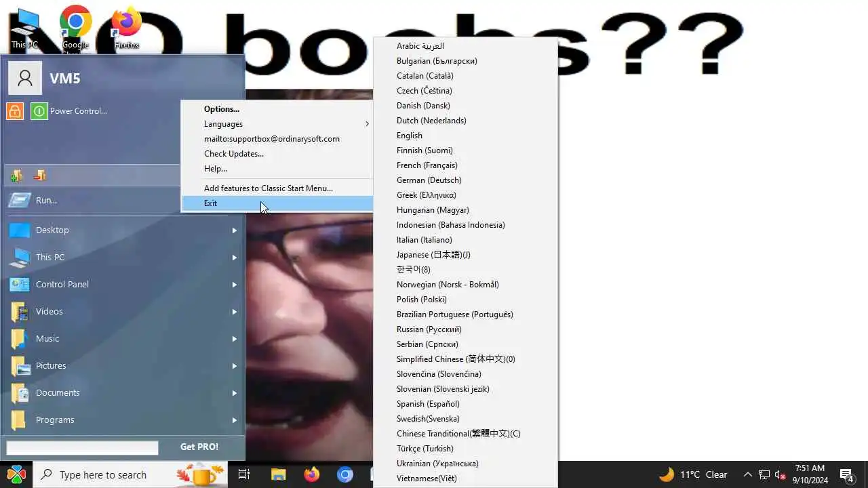Open the notification center icon
Viewport: 868px width, 488px height.
846,474
